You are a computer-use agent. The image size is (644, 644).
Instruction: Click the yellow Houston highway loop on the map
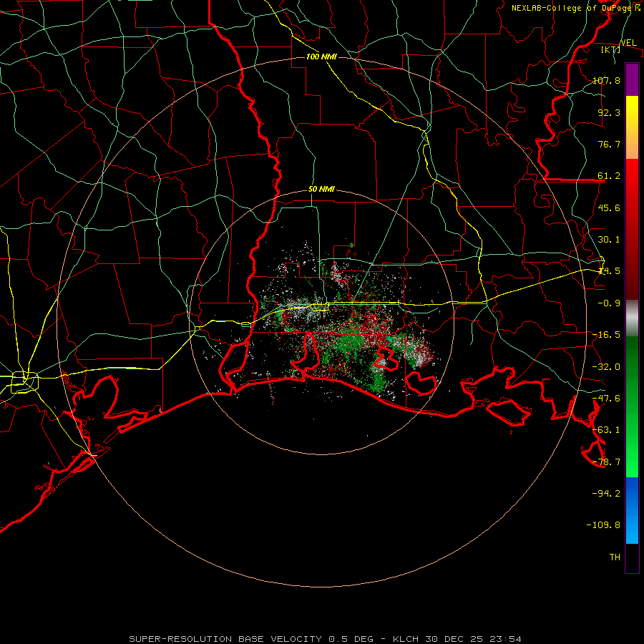(x=24, y=381)
